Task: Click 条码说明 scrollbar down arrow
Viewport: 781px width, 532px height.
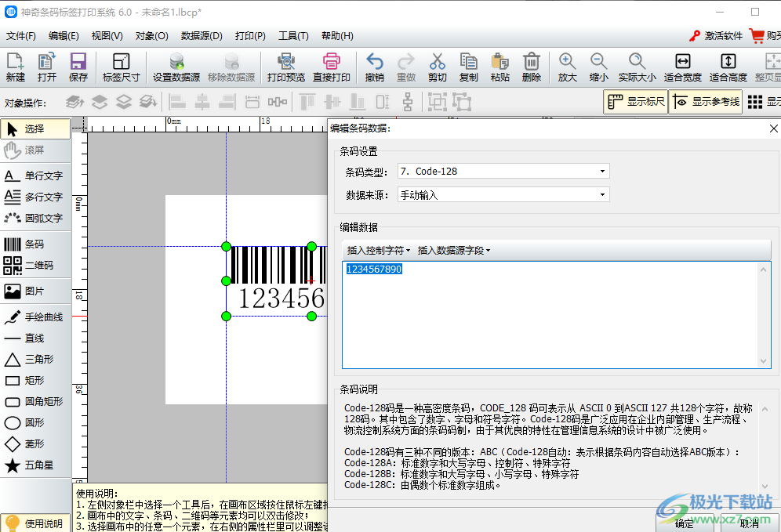Action: click(x=765, y=487)
